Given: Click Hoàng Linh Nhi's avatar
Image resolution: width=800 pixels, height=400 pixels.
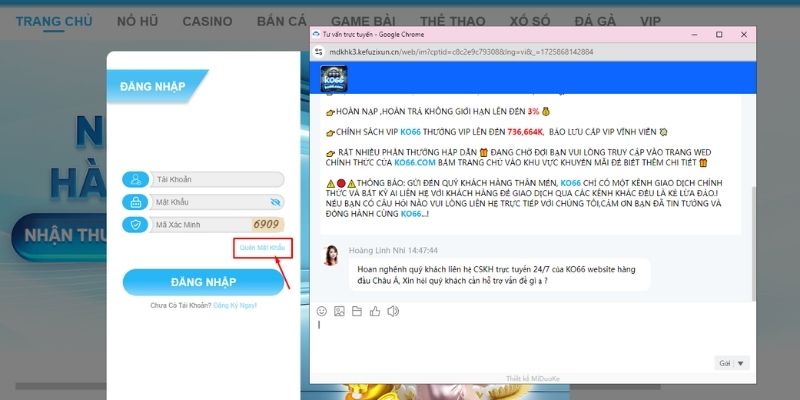Looking at the screenshot, I should (x=331, y=255).
